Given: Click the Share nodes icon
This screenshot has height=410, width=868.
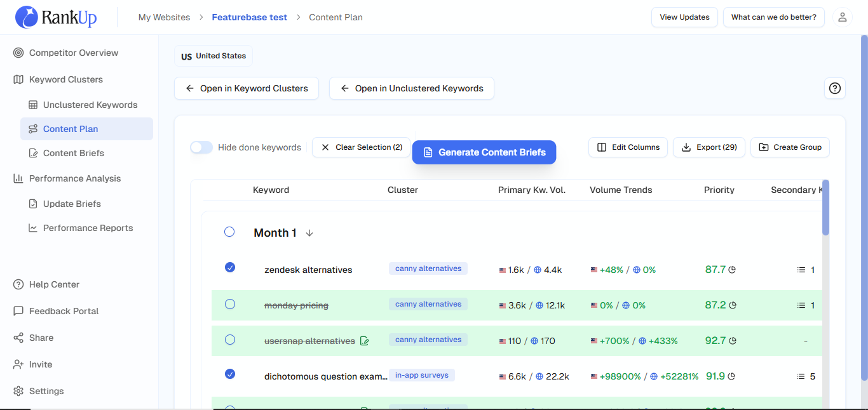Looking at the screenshot, I should [18, 338].
